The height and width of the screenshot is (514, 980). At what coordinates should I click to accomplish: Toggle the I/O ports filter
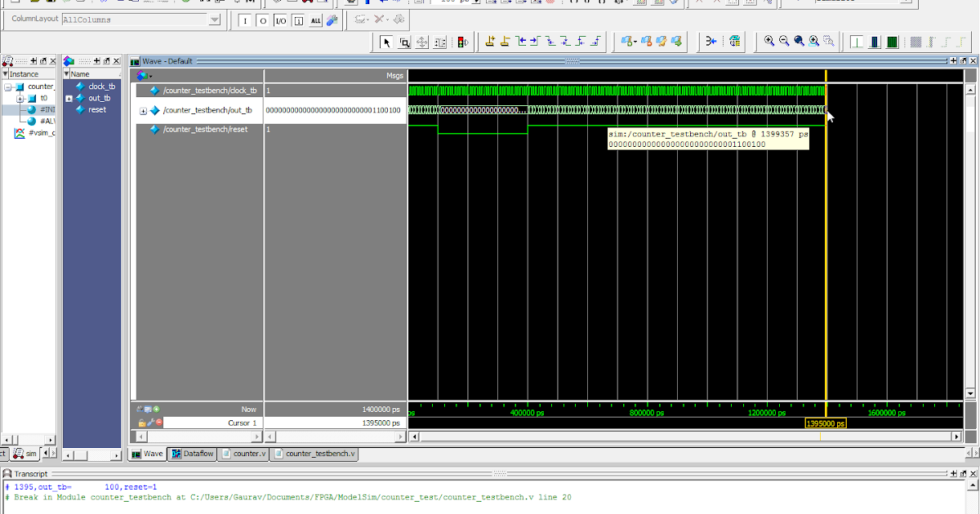coord(280,20)
